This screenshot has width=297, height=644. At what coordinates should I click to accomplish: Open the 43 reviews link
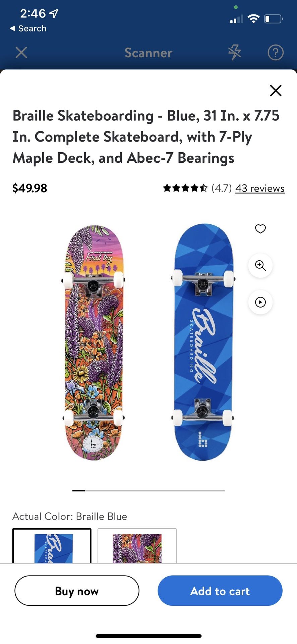(260, 188)
